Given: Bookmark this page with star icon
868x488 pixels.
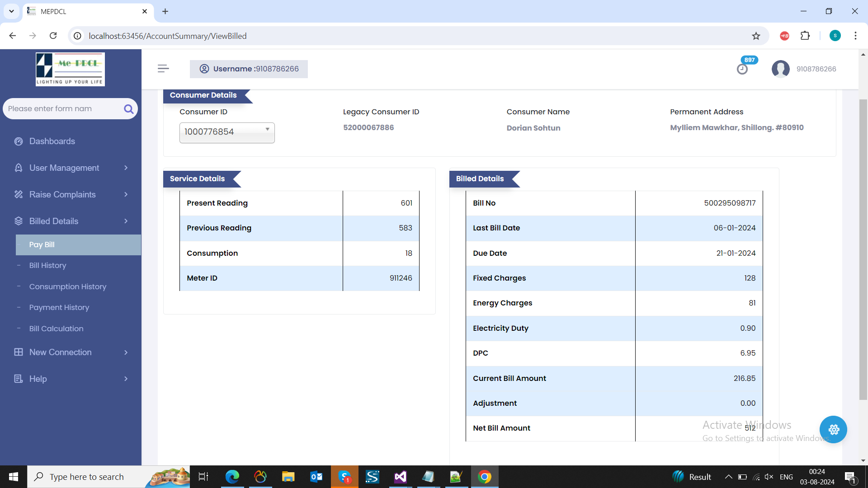Looking at the screenshot, I should pos(756,36).
